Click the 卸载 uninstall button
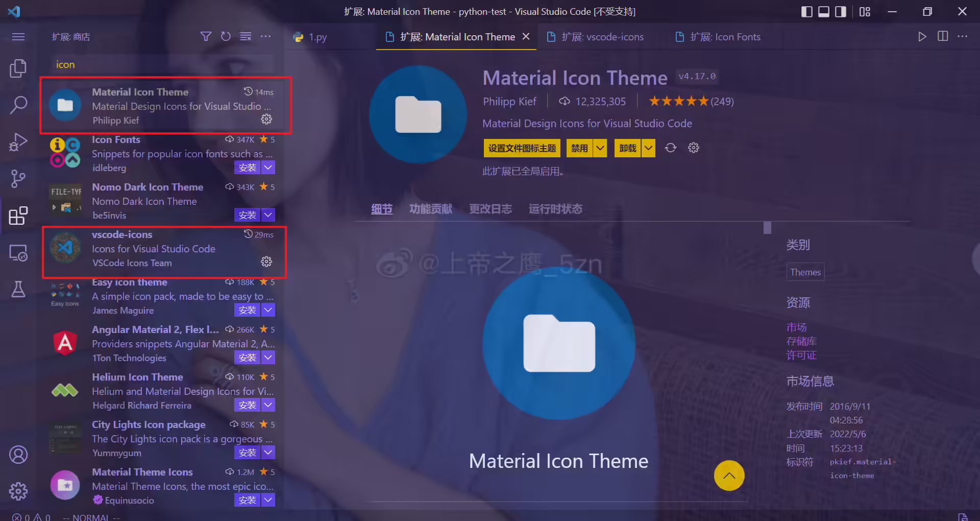The width and height of the screenshot is (980, 521). point(628,148)
